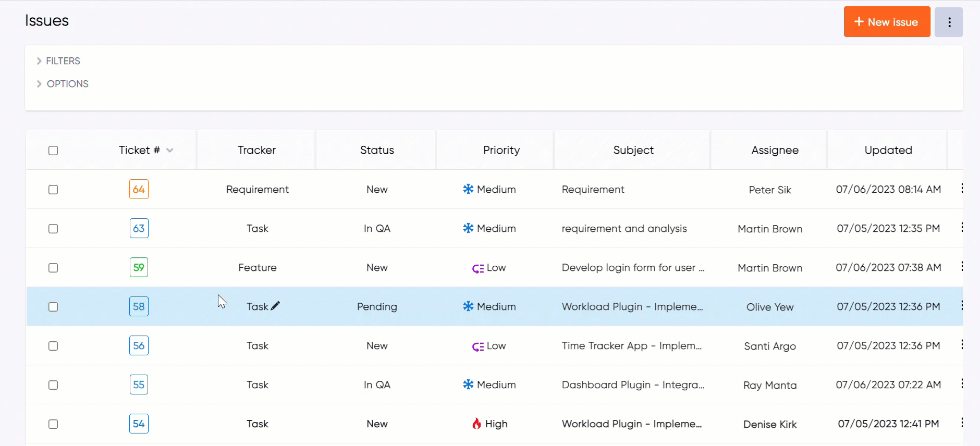Click the Low priority icon on ticket 59
The height and width of the screenshot is (446, 980).
coord(477,268)
